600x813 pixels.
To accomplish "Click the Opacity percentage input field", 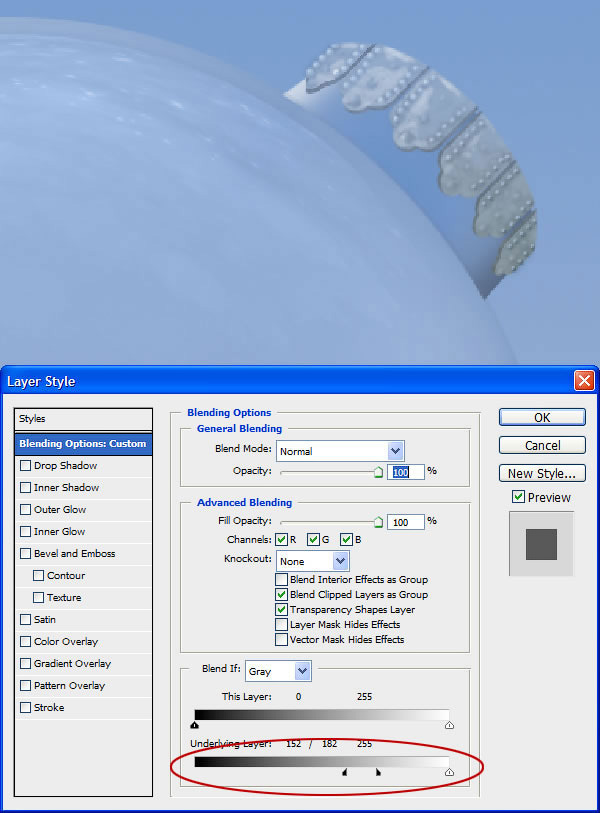I will tap(406, 472).
